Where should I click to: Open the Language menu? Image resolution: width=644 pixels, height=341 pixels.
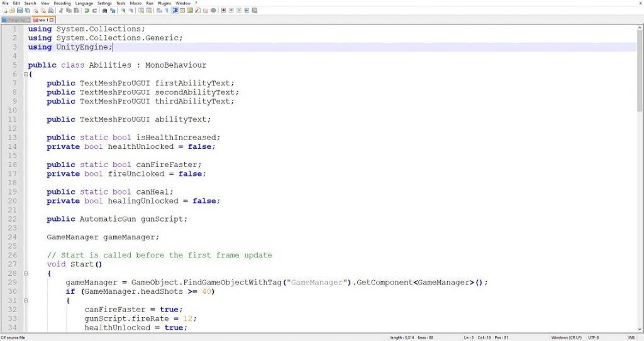[84, 3]
